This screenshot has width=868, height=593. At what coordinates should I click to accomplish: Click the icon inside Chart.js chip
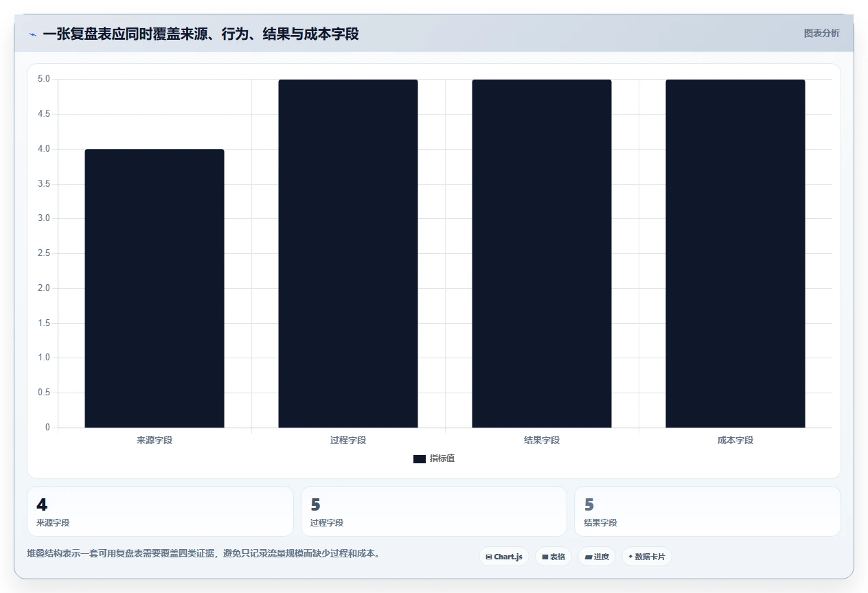click(x=489, y=557)
